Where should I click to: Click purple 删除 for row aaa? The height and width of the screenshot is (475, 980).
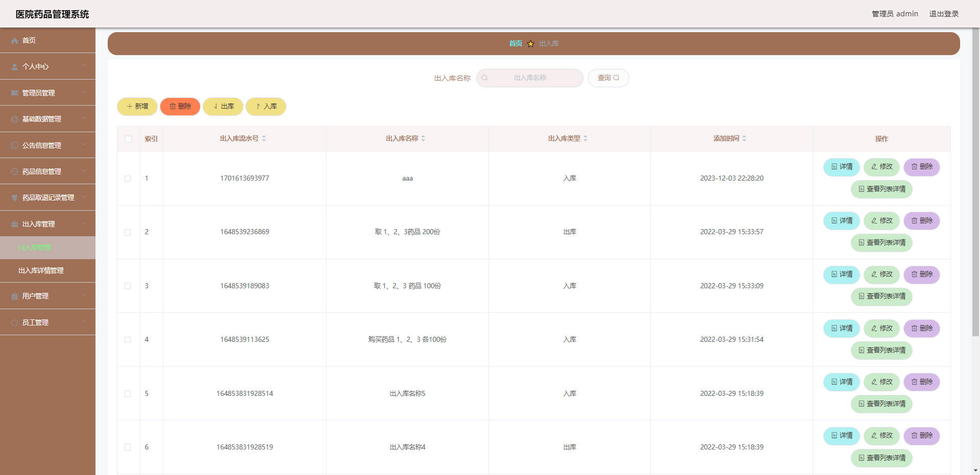coord(922,167)
